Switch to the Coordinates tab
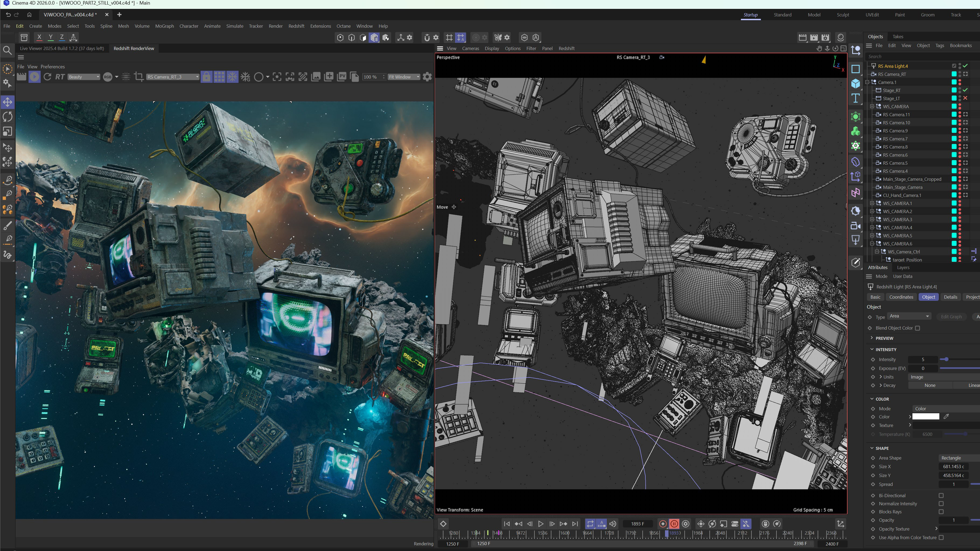Screen dimensions: 980x551 pos(901,296)
